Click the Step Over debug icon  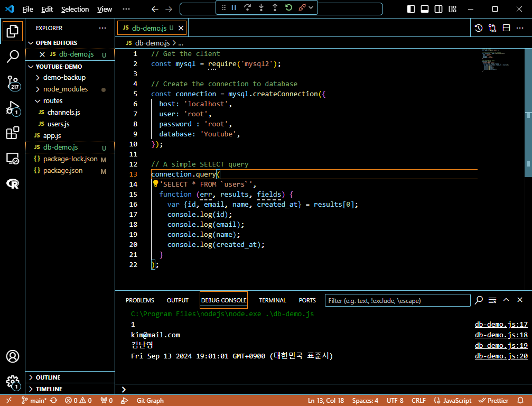tap(247, 7)
